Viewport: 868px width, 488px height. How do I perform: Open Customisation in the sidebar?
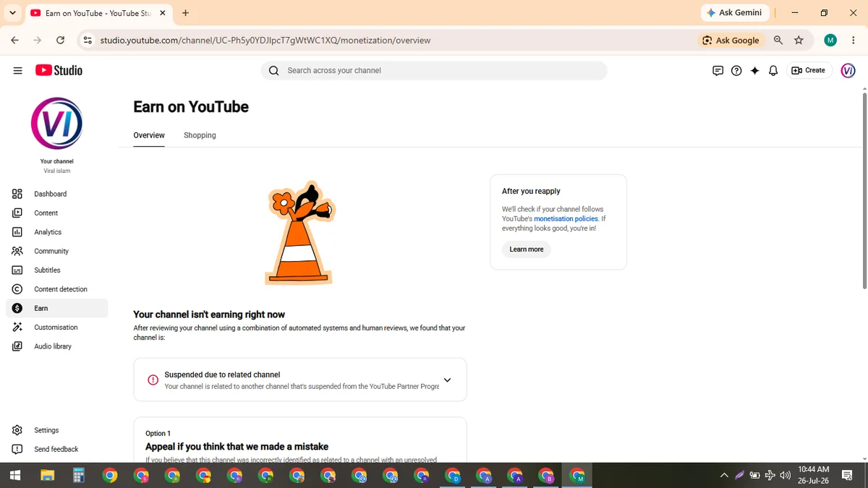pyautogui.click(x=56, y=327)
